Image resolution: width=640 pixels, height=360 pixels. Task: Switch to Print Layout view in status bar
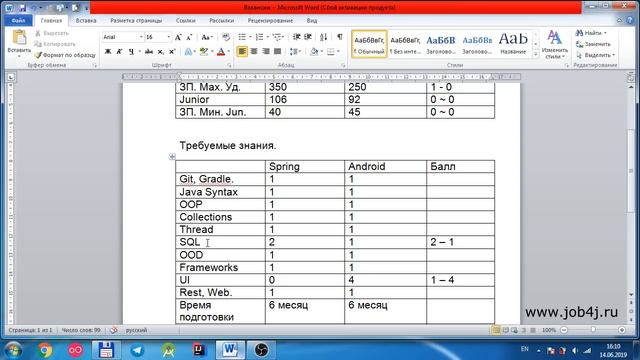(496, 330)
